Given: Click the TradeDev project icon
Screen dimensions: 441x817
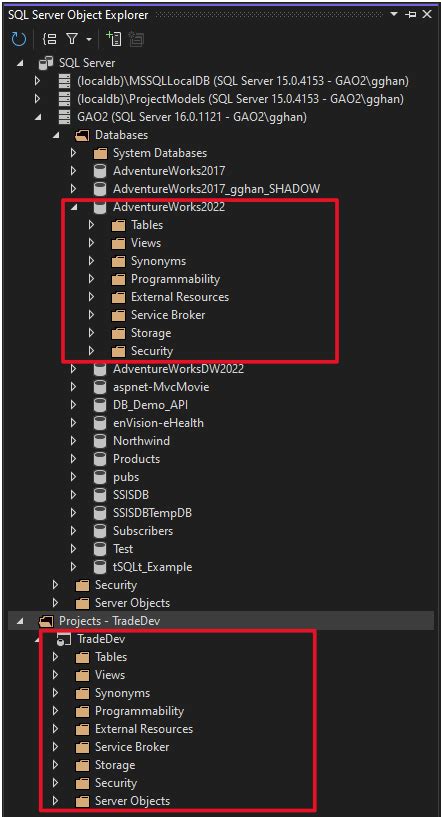Looking at the screenshot, I should click(64, 639).
